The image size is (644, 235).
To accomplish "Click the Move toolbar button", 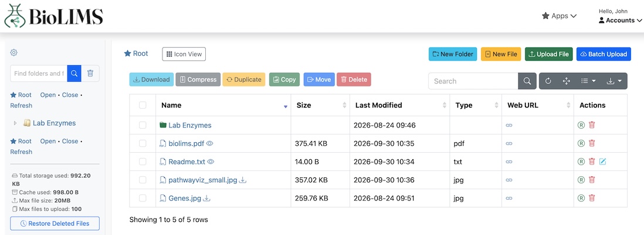I will 319,79.
